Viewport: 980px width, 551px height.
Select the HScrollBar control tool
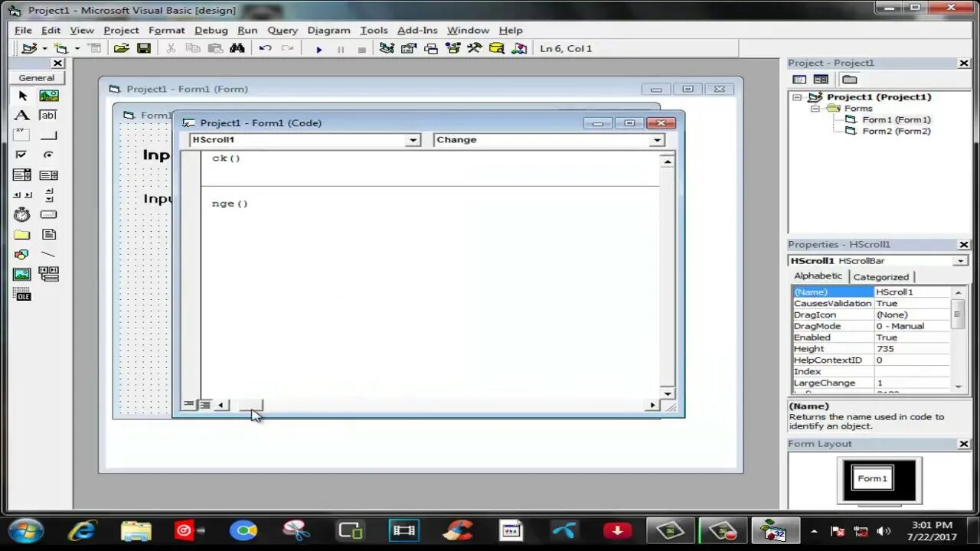(x=22, y=195)
